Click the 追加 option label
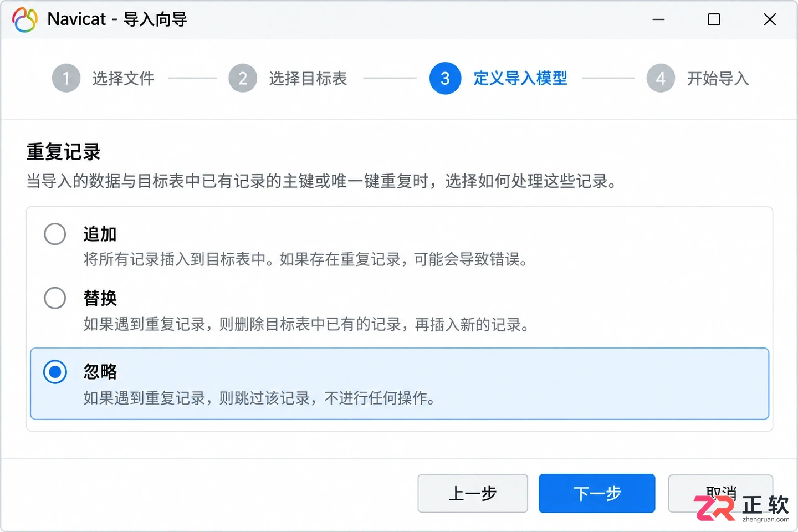This screenshot has height=532, width=798. click(100, 234)
